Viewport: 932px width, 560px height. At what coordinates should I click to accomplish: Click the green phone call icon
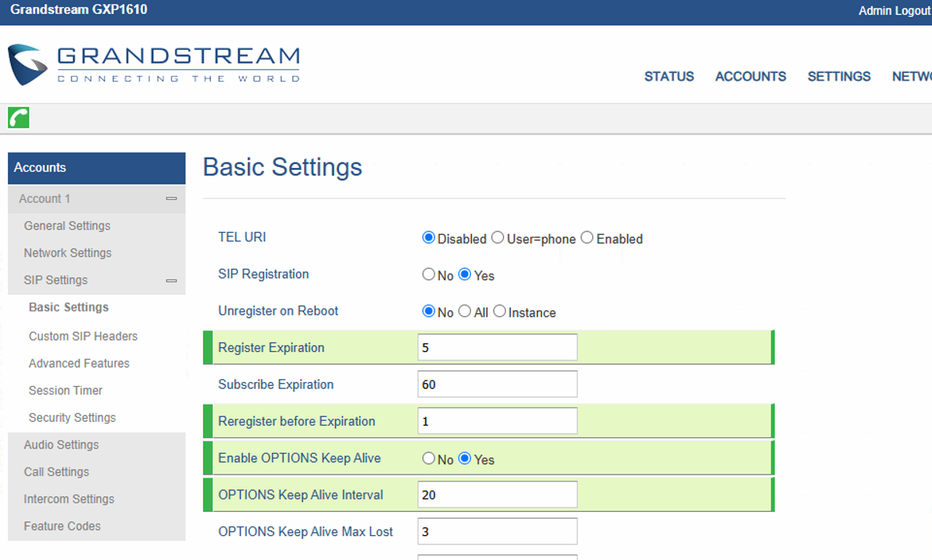[19, 117]
